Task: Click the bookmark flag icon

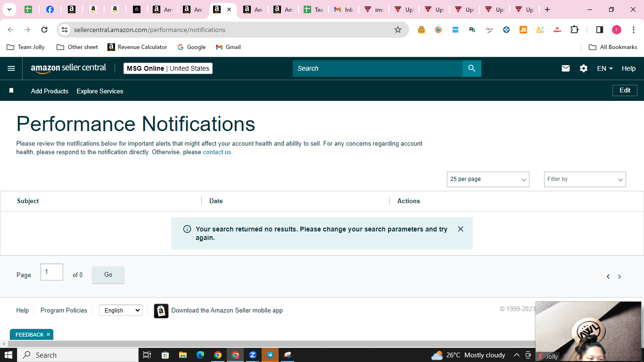Action: click(11, 90)
